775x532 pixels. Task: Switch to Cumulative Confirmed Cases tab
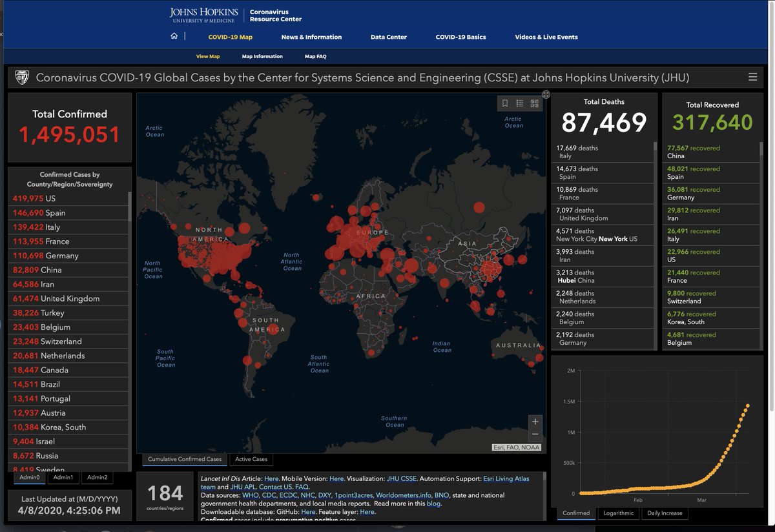point(185,460)
